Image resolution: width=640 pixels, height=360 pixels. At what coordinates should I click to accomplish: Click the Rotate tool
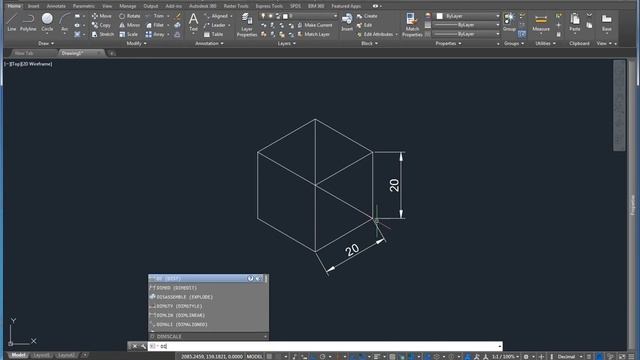129,16
